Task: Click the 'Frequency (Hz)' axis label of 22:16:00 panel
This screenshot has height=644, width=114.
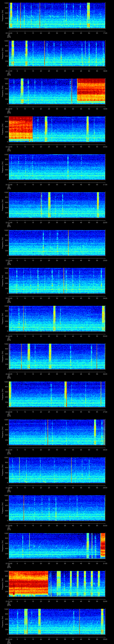Action: pos(3,16)
